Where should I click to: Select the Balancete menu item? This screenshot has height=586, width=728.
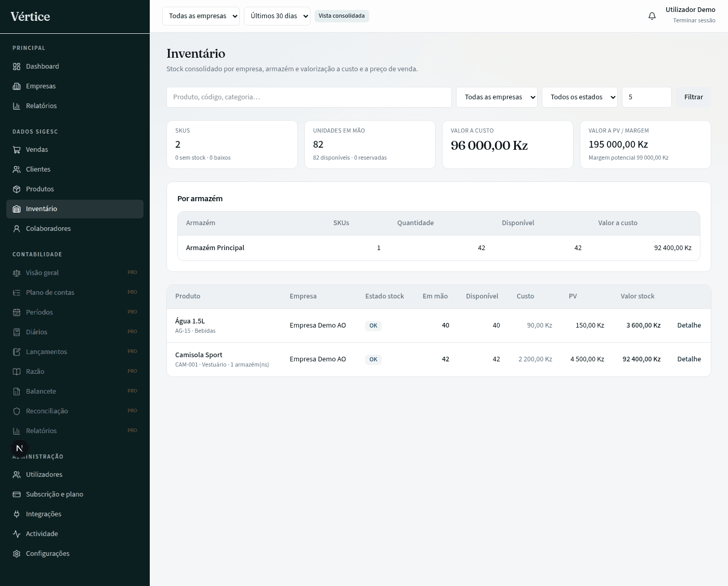coord(75,392)
